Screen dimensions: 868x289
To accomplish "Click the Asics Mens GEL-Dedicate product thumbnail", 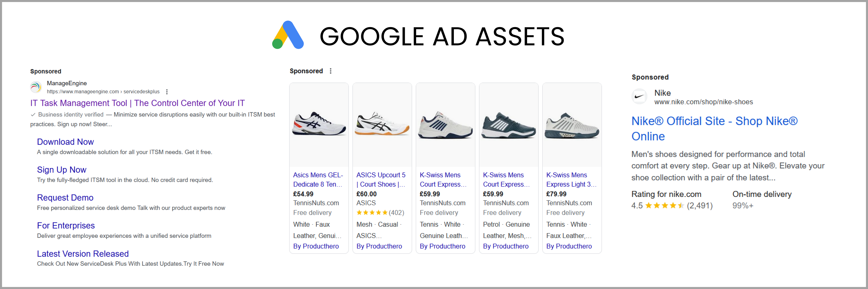I will (x=319, y=127).
